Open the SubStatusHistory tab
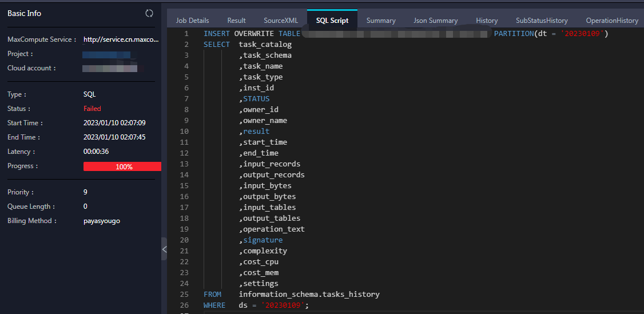644x314 pixels. pos(542,21)
